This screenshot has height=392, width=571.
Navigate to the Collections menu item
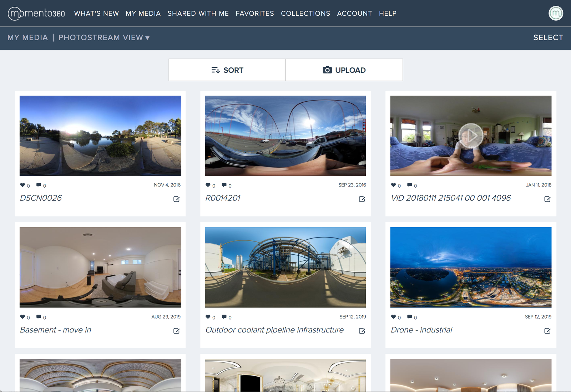click(305, 13)
